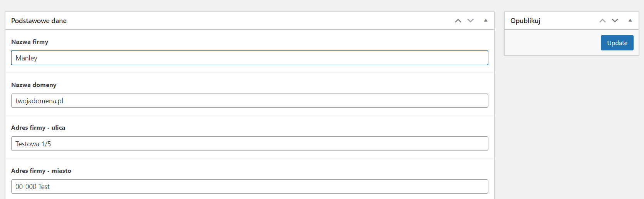Image resolution: width=644 pixels, height=199 pixels.
Task: Click the Nazwa firmy label
Action: 30,42
